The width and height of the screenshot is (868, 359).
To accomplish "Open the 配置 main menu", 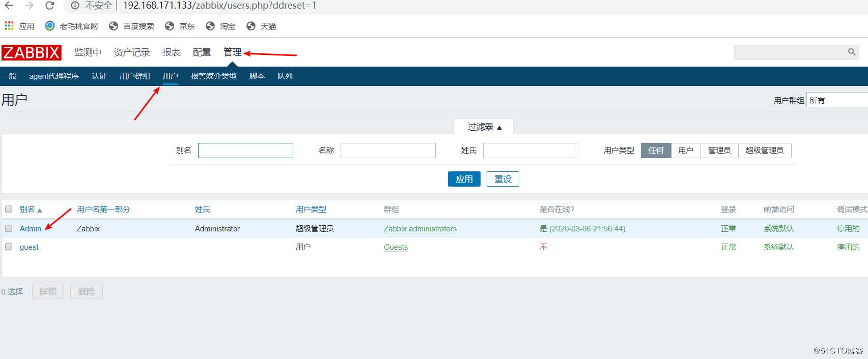I will pos(202,52).
